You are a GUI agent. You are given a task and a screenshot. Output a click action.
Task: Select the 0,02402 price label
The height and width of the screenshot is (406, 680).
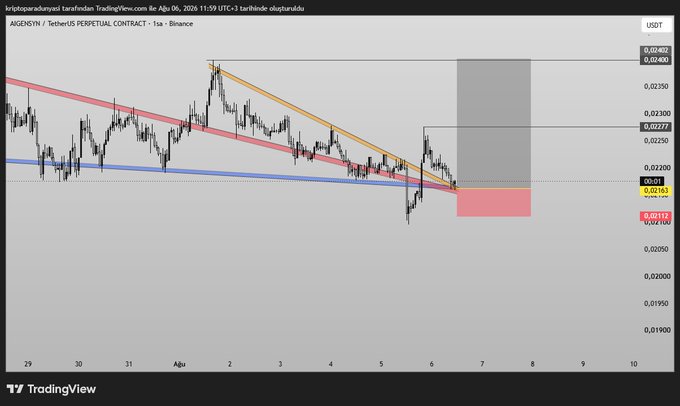click(656, 50)
